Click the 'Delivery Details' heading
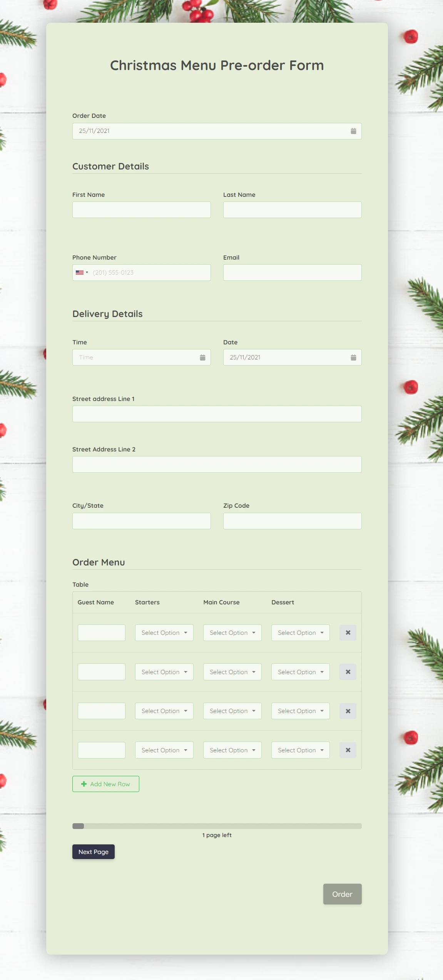This screenshot has width=443, height=980. tap(107, 314)
